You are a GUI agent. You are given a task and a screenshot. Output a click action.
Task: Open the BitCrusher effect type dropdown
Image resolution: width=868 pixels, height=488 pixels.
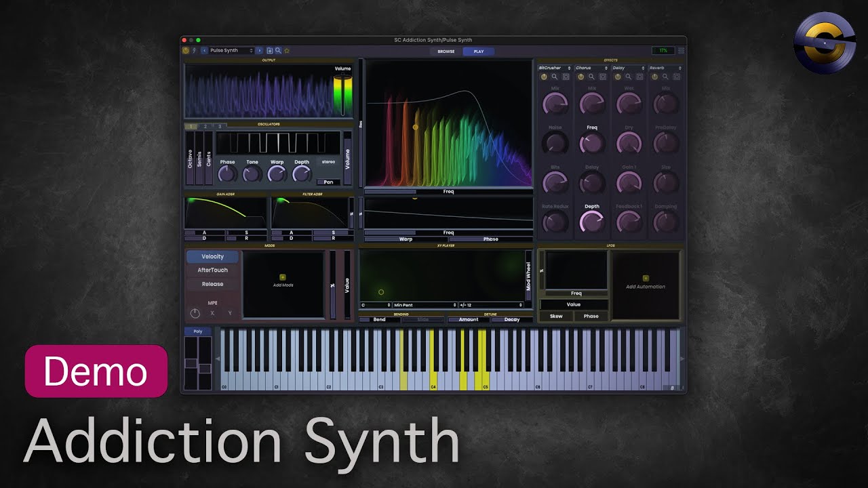pos(555,68)
